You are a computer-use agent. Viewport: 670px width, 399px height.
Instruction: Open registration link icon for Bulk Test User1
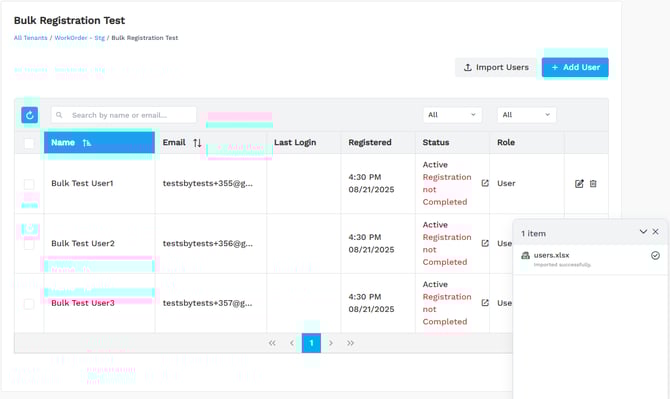tap(485, 183)
